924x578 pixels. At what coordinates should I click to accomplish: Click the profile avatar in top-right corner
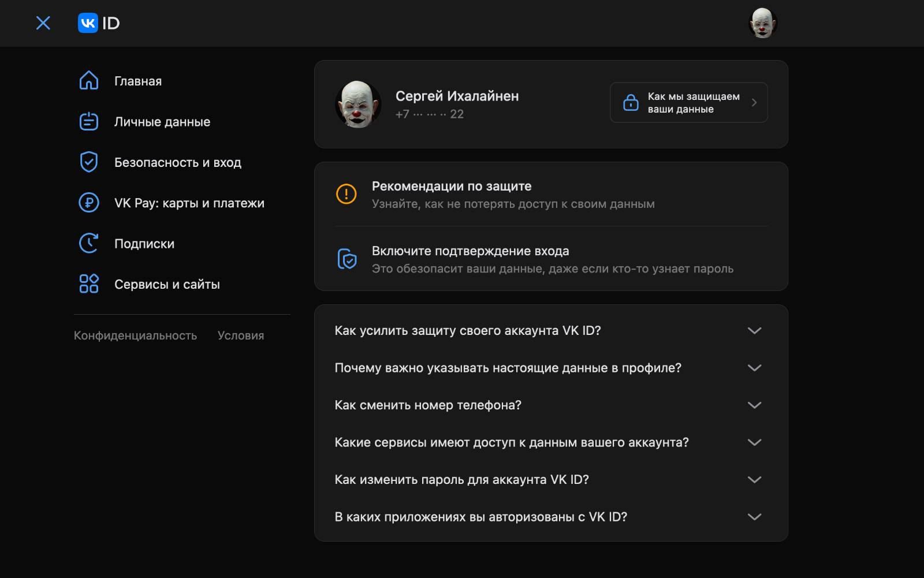coord(762,23)
